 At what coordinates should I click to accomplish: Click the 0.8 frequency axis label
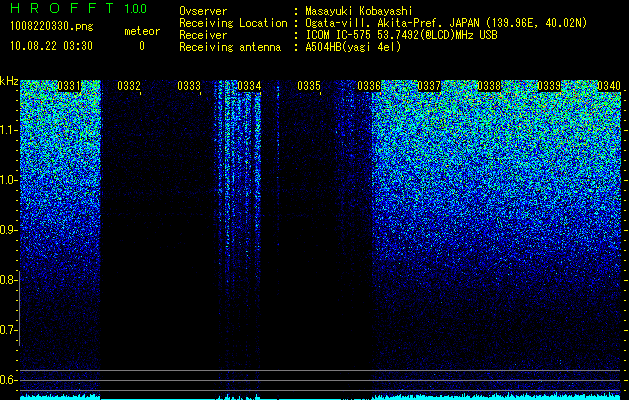(8, 280)
